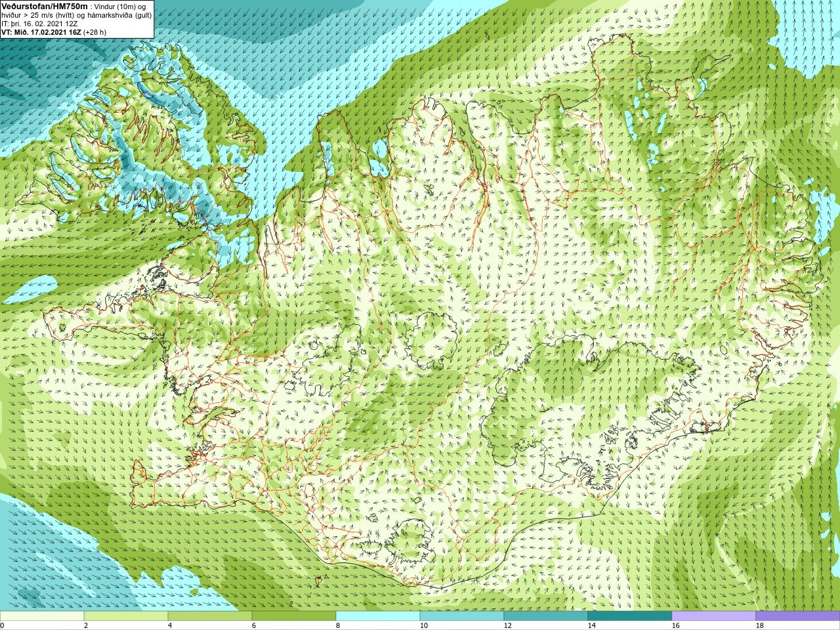The image size is (840, 630).
Task: Click the legend scale label '16'
Action: [x=675, y=625]
